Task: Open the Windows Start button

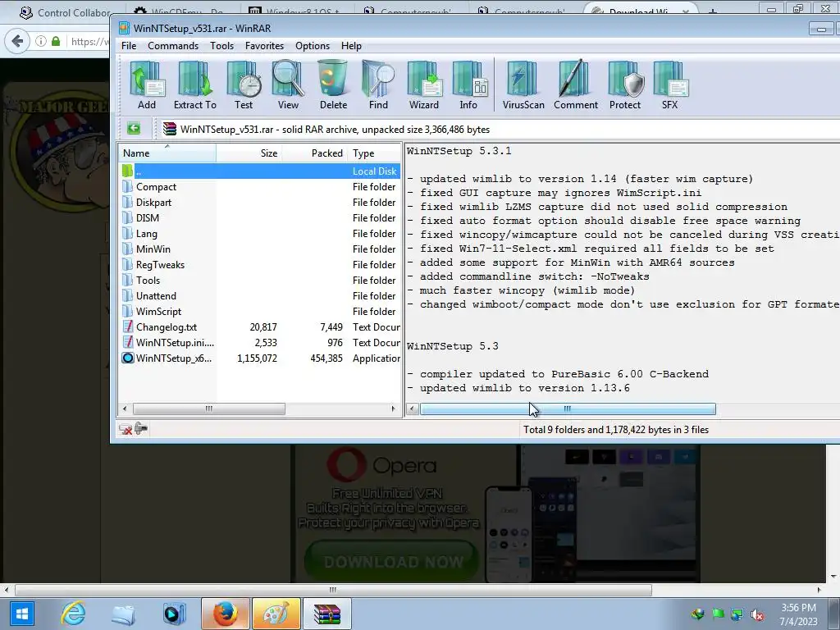Action: pos(21,614)
